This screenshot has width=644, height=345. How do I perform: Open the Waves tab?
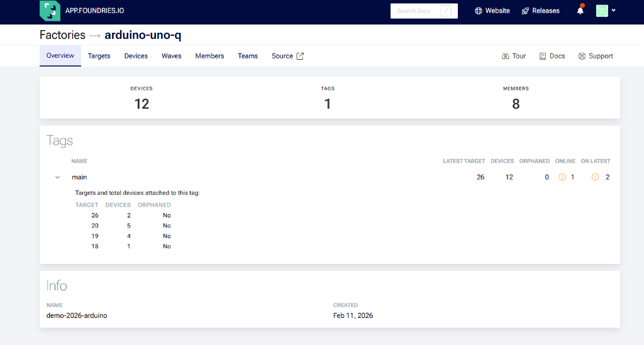[x=171, y=56]
